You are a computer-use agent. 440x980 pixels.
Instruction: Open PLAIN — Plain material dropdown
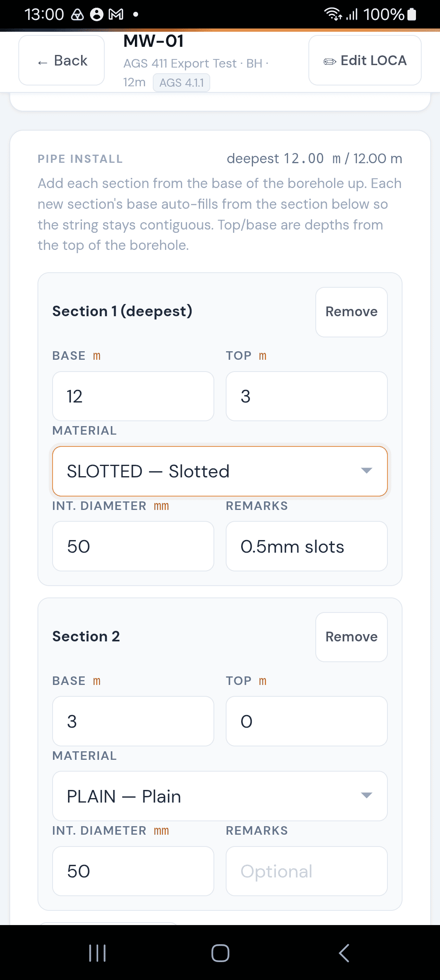click(220, 796)
